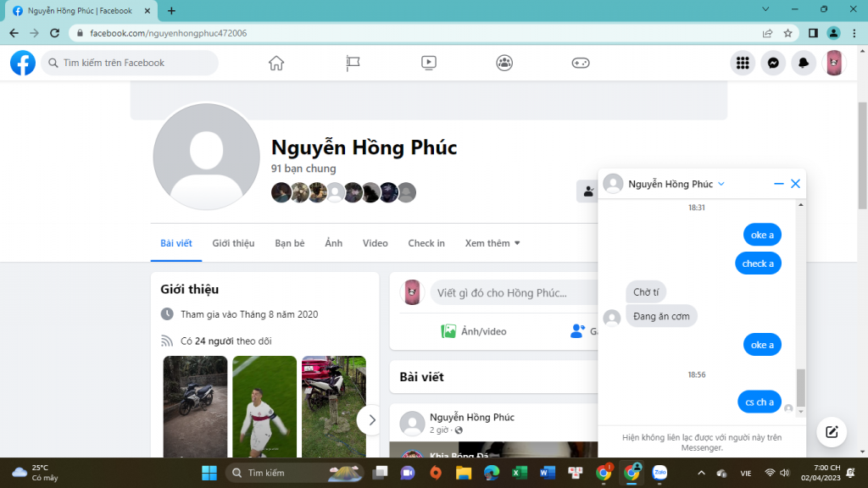868x488 pixels.
Task: Open the Gaming controller icon
Action: tap(580, 63)
